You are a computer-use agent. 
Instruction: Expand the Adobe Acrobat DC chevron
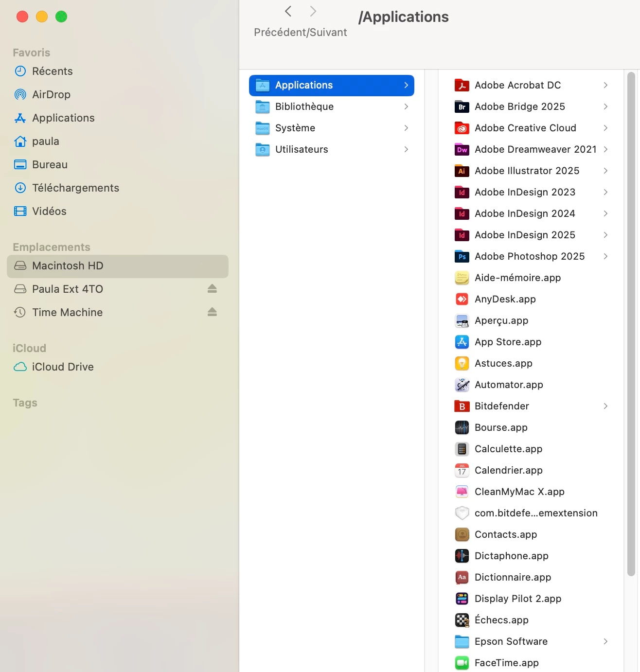tap(605, 85)
